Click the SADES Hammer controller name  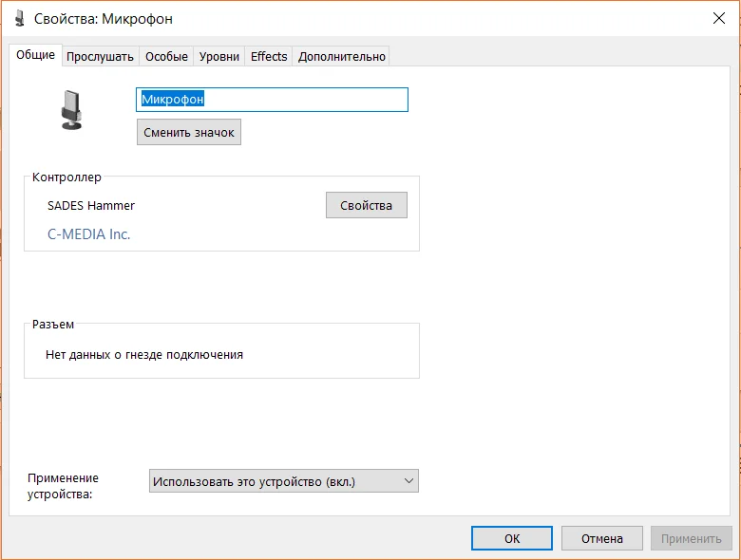pyautogui.click(x=91, y=205)
